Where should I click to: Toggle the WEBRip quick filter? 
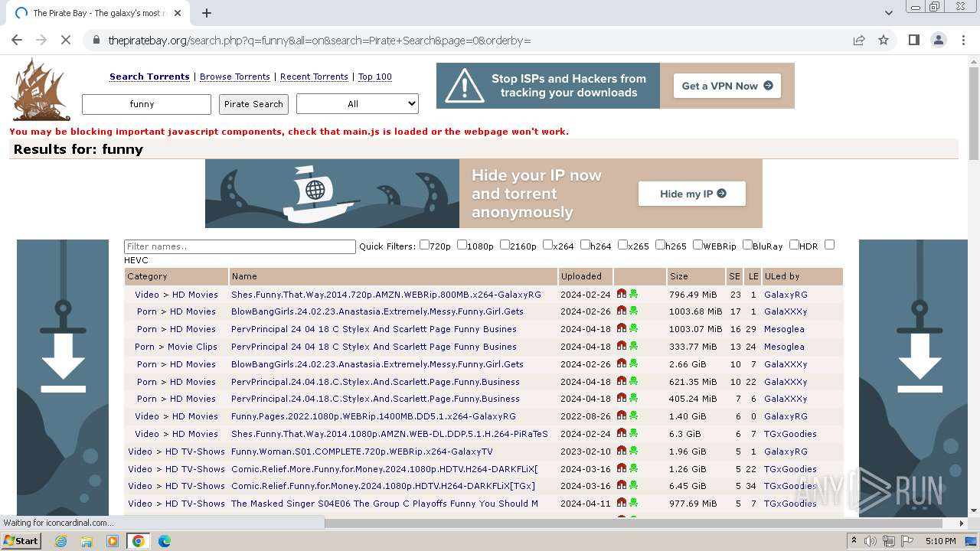pos(697,245)
